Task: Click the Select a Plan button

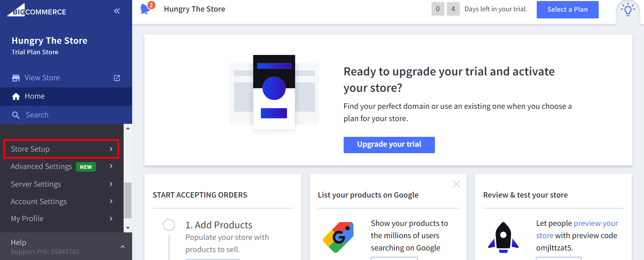Action: pyautogui.click(x=567, y=10)
